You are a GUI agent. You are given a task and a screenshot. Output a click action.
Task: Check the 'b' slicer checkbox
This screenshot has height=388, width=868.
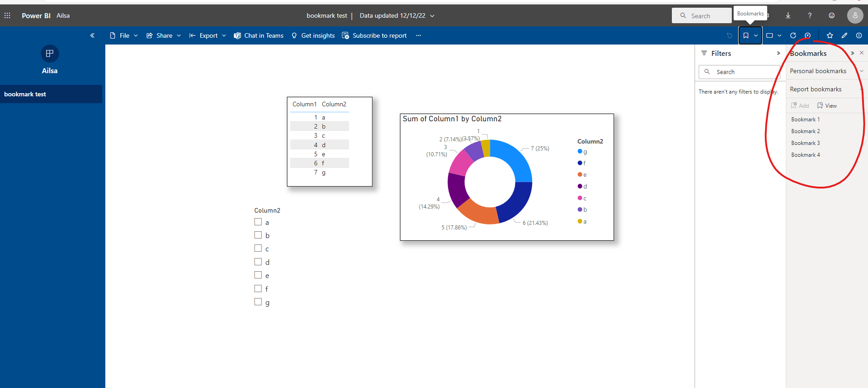(258, 235)
